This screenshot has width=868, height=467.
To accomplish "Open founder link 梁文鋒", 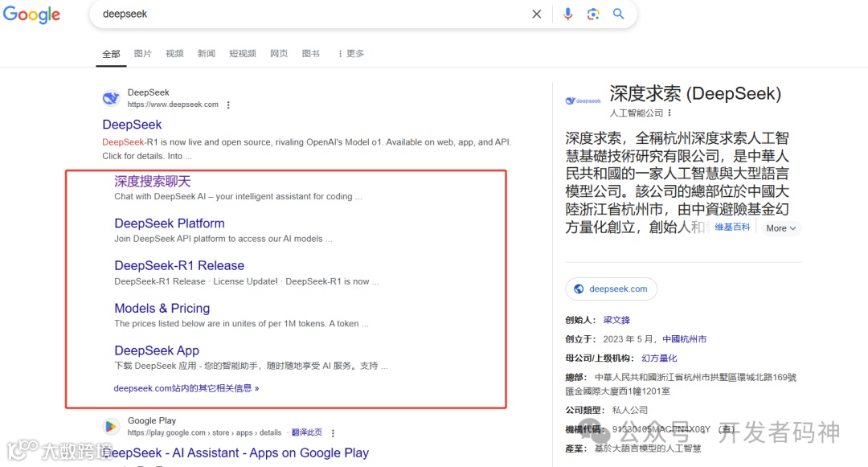I will (x=616, y=320).
